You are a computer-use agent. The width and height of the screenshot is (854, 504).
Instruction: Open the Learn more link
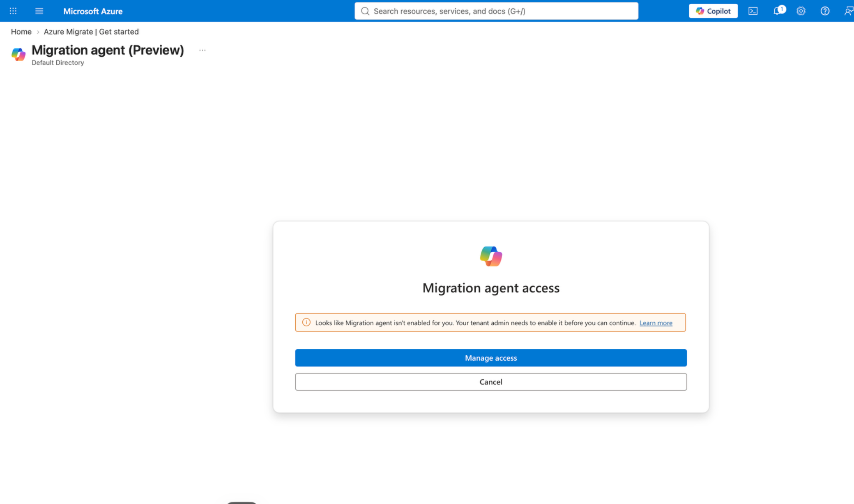pyautogui.click(x=656, y=323)
